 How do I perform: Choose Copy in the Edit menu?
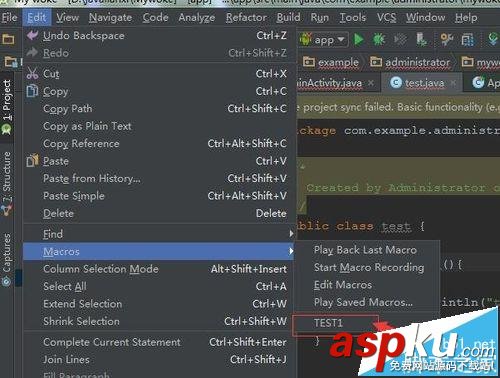tap(157, 91)
